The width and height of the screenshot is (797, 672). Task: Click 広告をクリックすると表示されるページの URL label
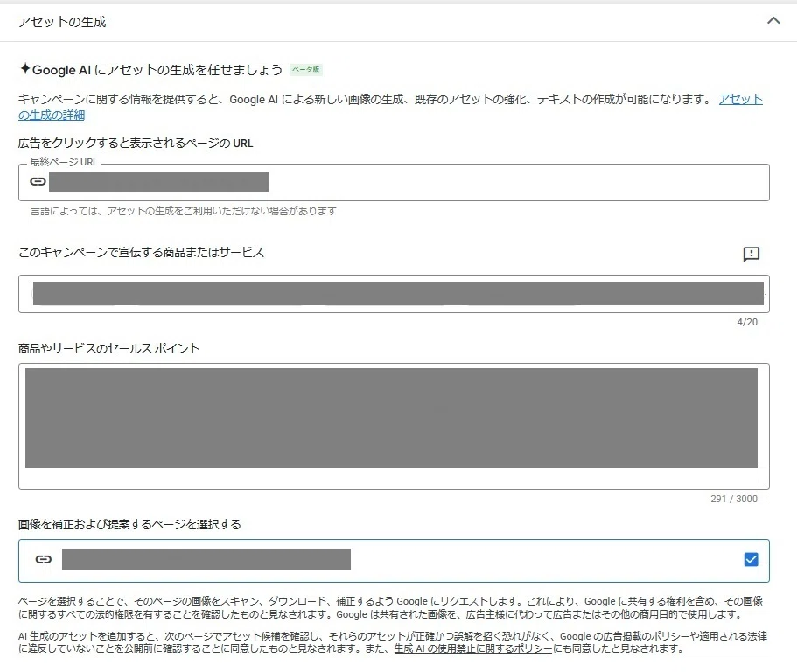(x=136, y=143)
